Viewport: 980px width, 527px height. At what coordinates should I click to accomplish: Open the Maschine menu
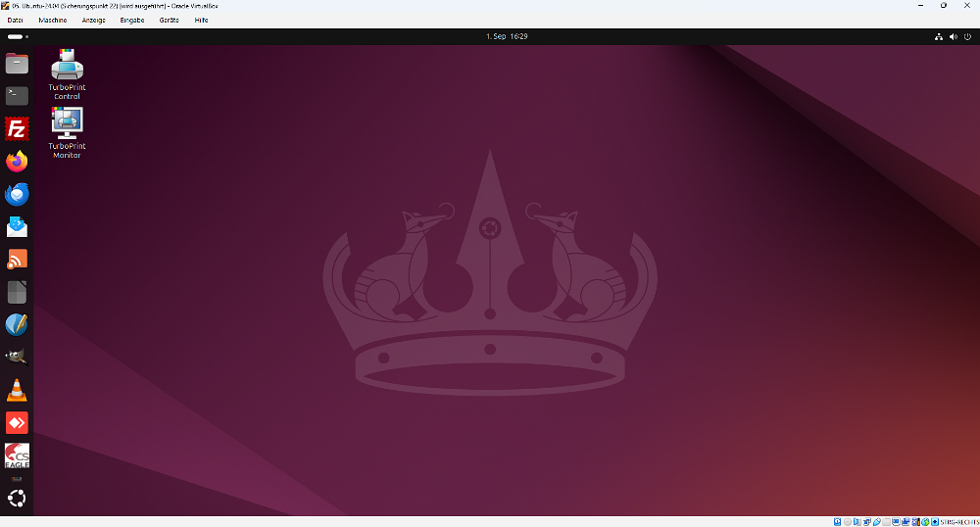53,20
